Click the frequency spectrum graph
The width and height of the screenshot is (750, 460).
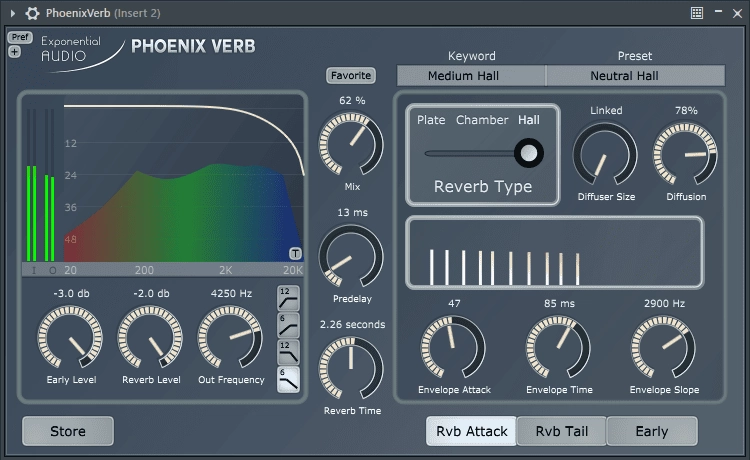[x=184, y=178]
